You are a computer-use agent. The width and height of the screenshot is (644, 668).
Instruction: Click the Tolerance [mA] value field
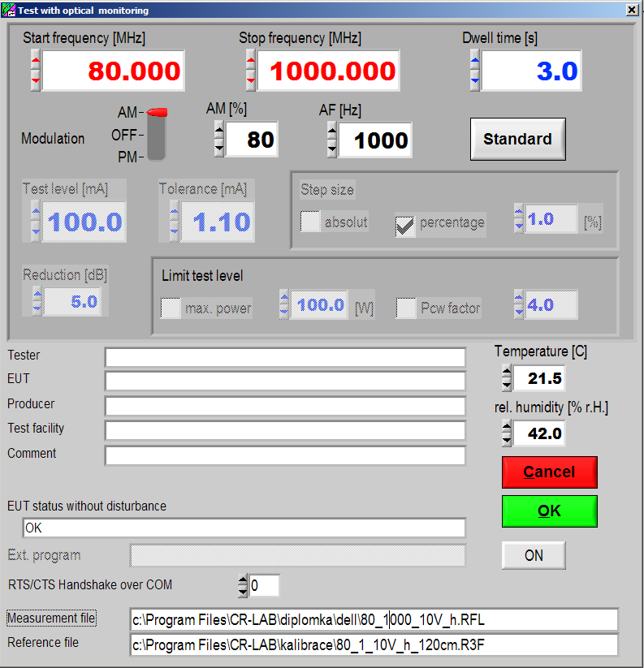coord(218,222)
